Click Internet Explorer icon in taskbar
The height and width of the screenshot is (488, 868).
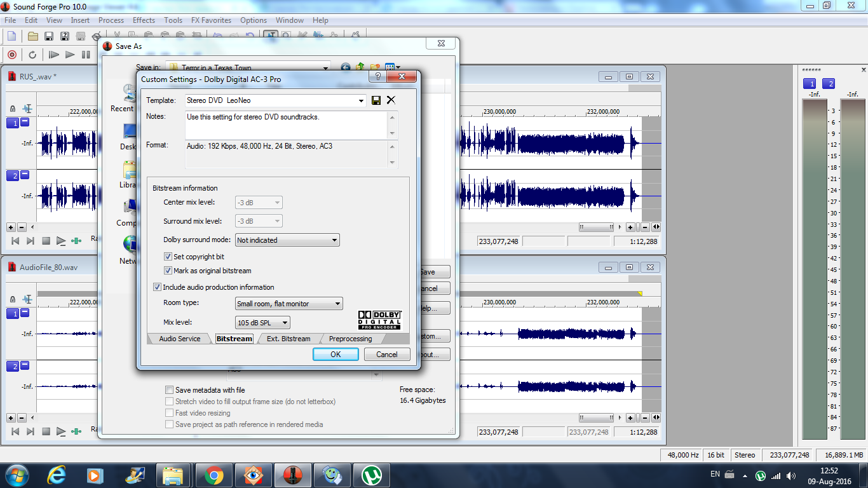57,475
